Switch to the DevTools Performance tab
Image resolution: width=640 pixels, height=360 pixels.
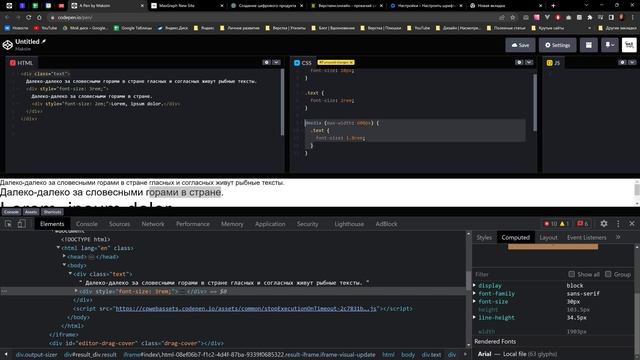(x=193, y=224)
